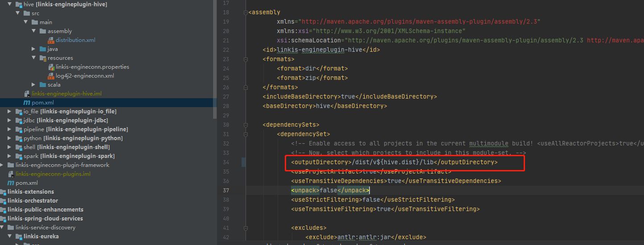
Task: Click the linkis-engineconn-plugin-framework folder icon
Action: 10,165
